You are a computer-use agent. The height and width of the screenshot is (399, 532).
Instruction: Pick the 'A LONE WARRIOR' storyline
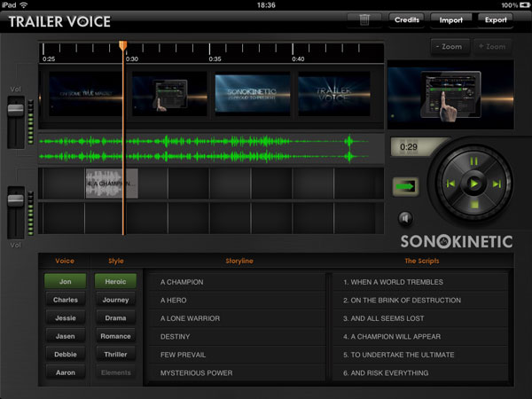[x=237, y=318]
